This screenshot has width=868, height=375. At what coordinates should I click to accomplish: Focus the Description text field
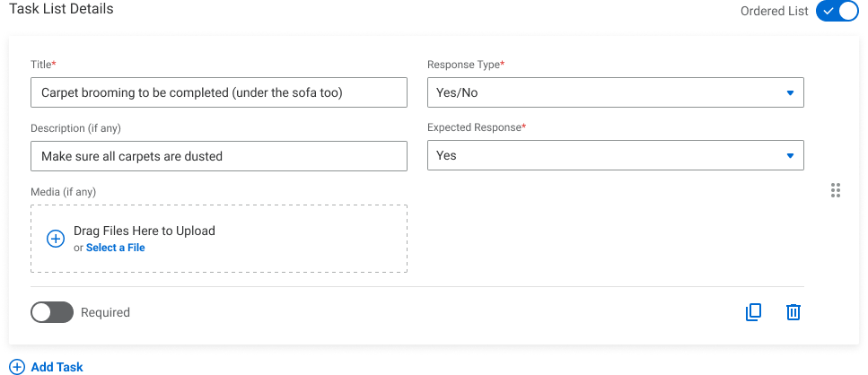point(218,155)
